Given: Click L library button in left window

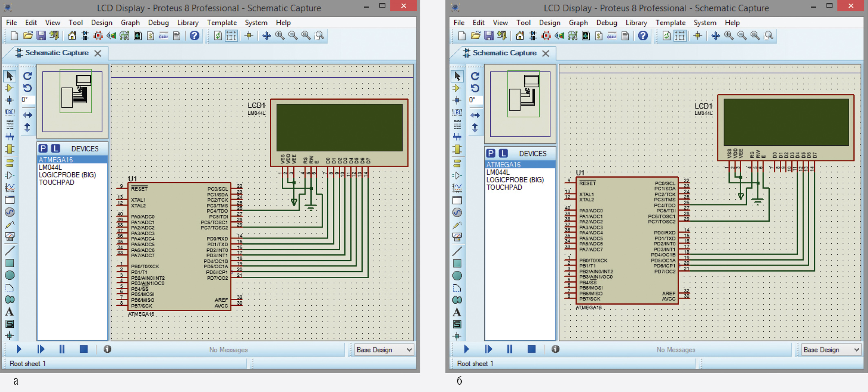Looking at the screenshot, I should pos(55,149).
